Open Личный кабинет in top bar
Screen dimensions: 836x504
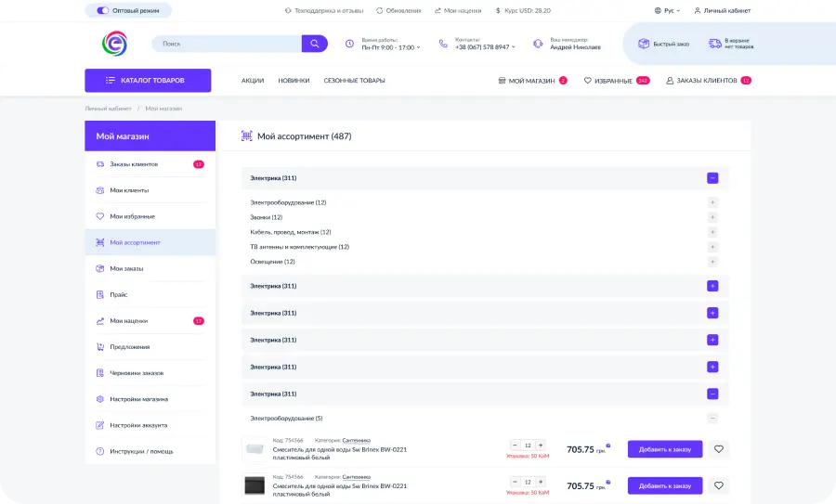(723, 10)
